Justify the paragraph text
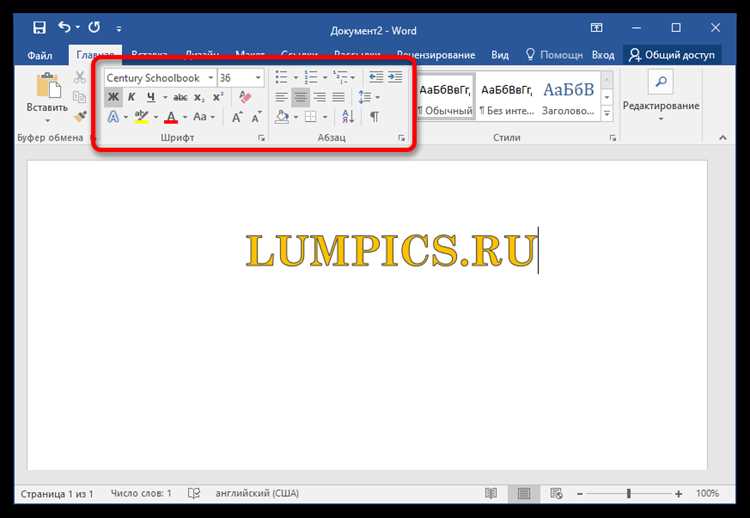750x518 pixels. 339,98
